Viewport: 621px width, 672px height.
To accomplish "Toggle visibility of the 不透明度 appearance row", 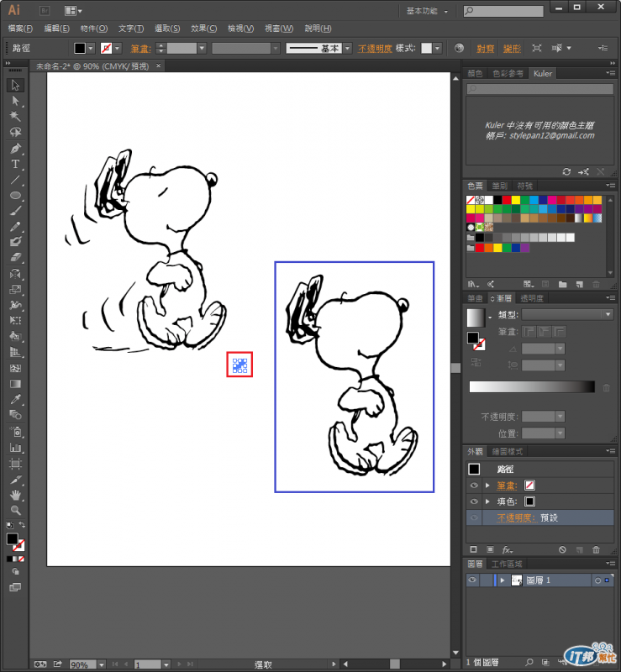I will pyautogui.click(x=474, y=517).
